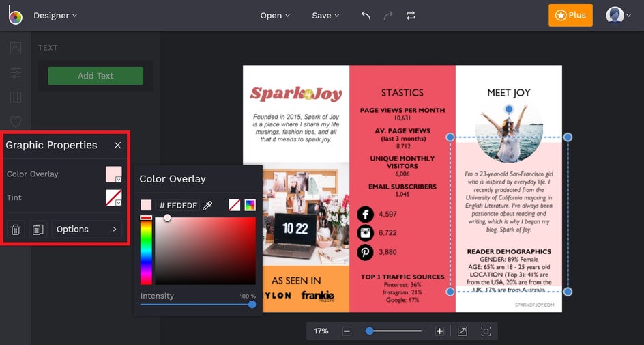644x345 pixels.
Task: Open the adjustments sliders sidebar icon
Action: 16,73
